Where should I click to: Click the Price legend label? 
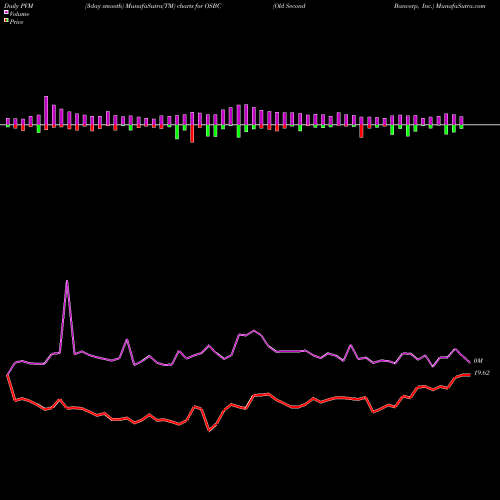pos(16,22)
